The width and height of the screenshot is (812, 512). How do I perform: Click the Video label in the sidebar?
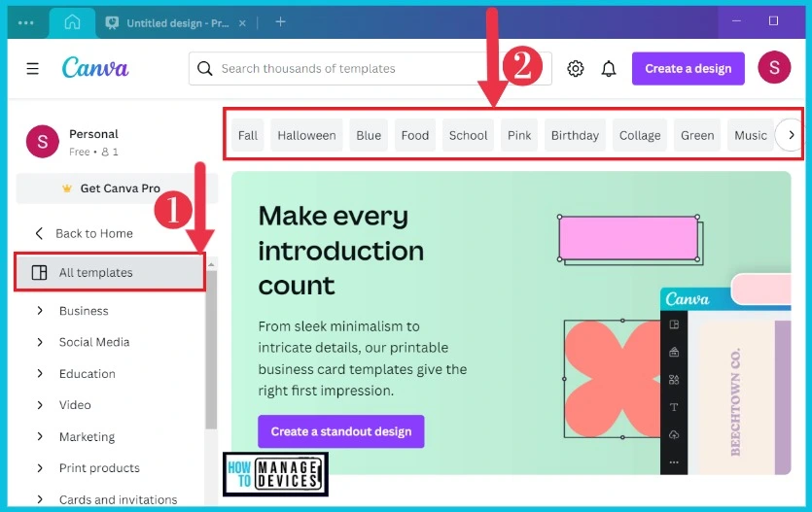(75, 405)
